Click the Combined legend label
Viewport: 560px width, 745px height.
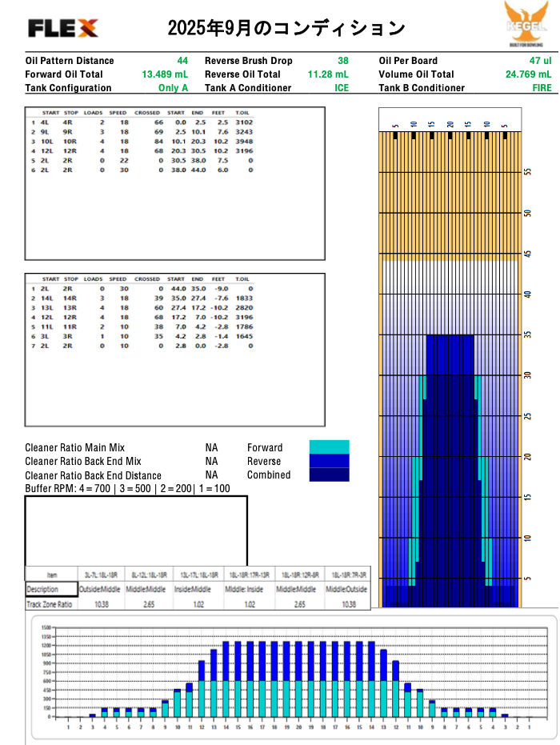[x=268, y=475]
